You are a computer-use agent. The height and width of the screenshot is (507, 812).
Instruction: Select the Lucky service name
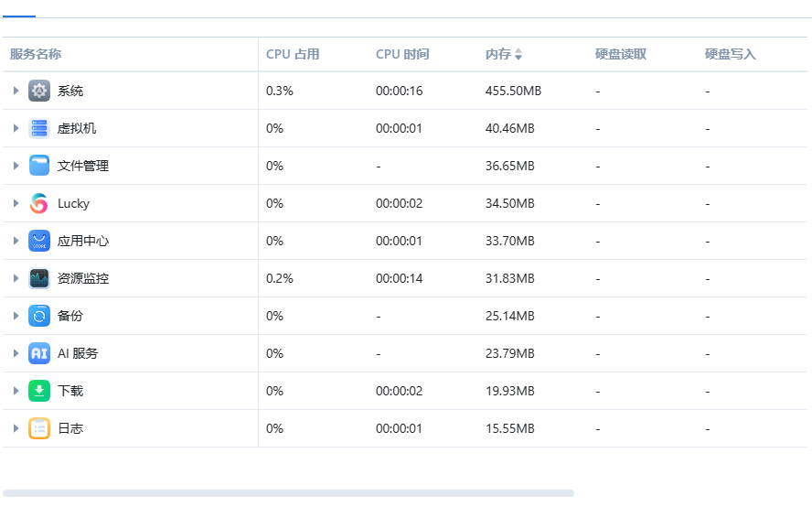73,203
